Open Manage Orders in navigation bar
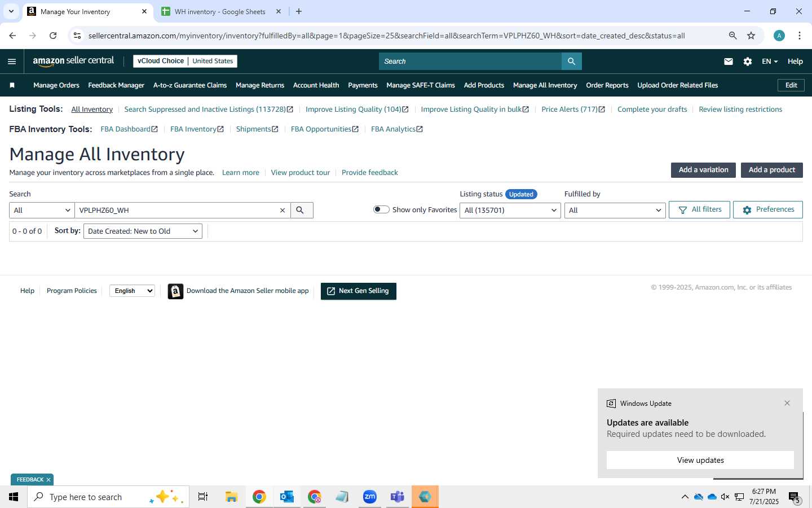 pos(56,85)
